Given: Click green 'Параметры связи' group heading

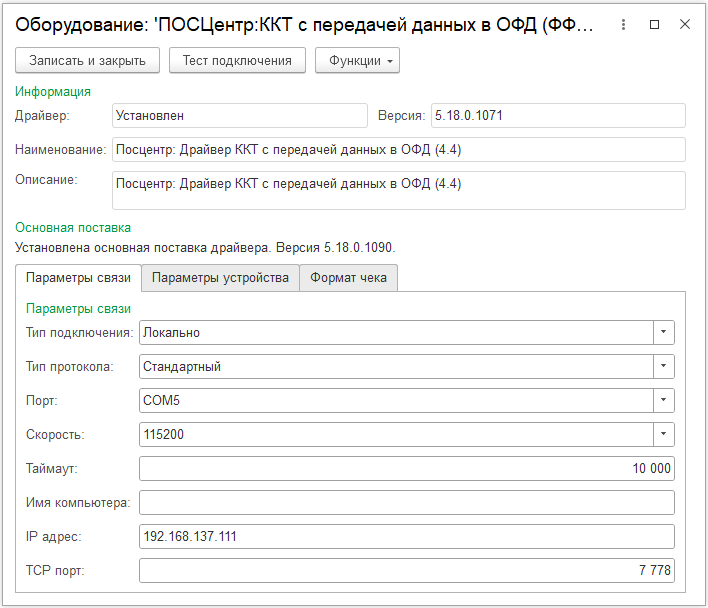Looking at the screenshot, I should click(x=78, y=309).
